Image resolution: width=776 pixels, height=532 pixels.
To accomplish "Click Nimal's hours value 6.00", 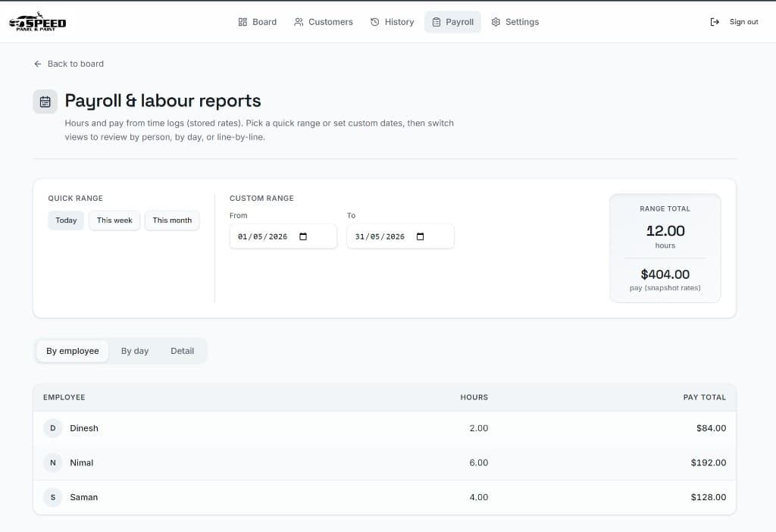I will pos(479,463).
